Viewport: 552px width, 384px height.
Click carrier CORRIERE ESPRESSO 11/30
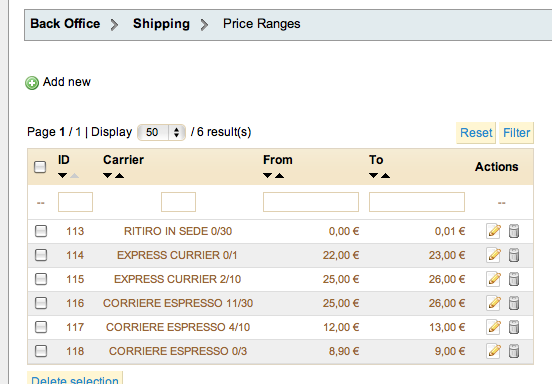point(178,303)
